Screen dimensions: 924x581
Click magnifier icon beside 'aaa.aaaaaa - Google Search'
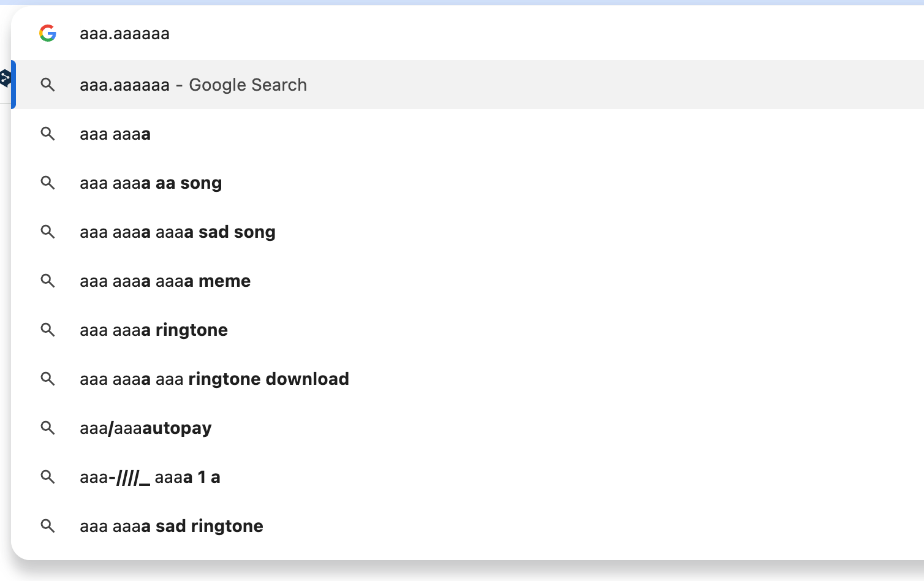point(48,85)
